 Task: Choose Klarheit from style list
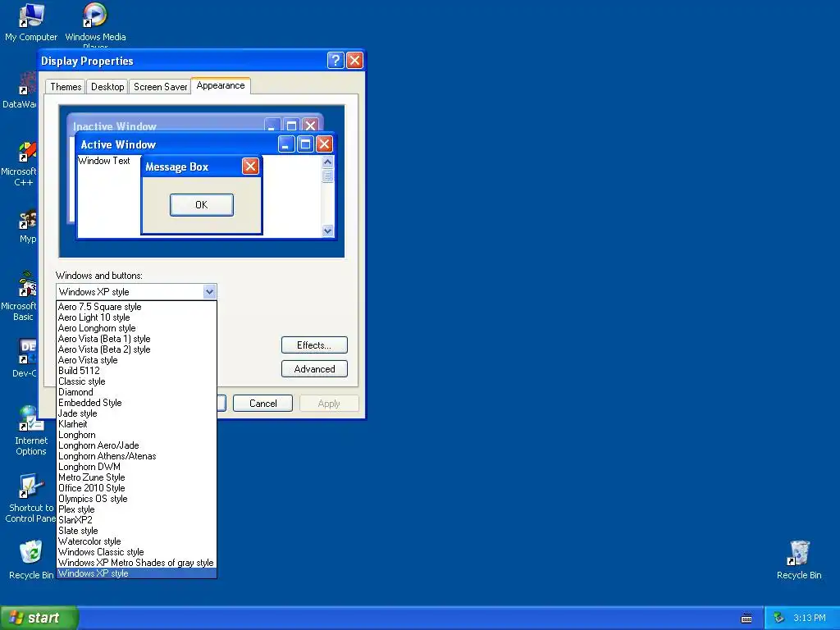[x=137, y=424]
